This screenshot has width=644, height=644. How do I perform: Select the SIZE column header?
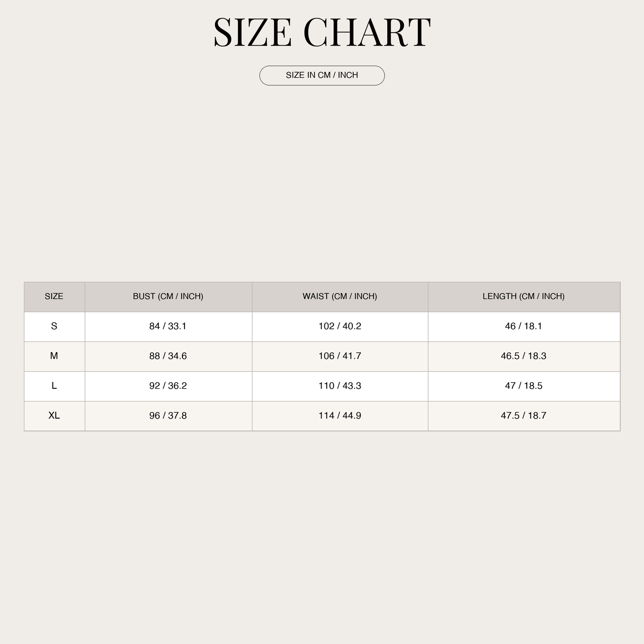point(54,297)
